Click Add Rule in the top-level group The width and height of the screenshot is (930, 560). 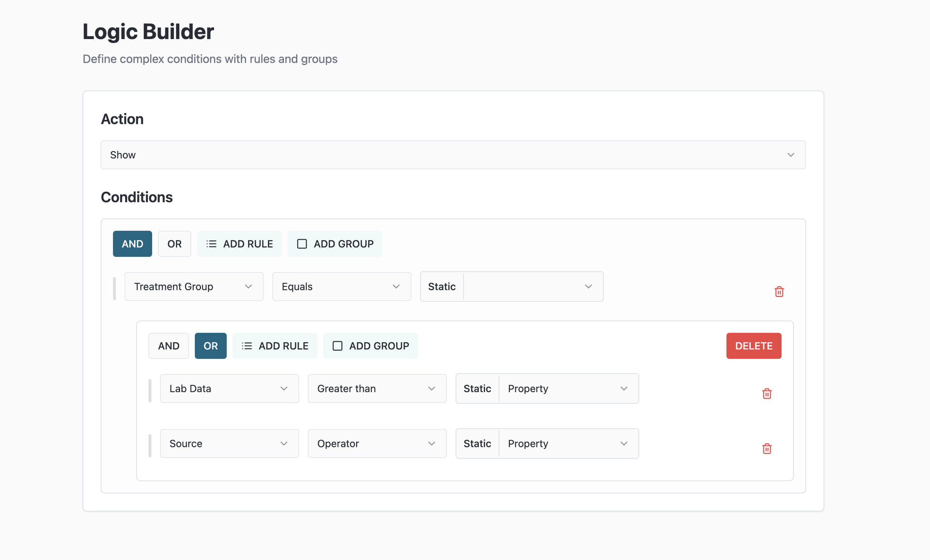tap(239, 244)
